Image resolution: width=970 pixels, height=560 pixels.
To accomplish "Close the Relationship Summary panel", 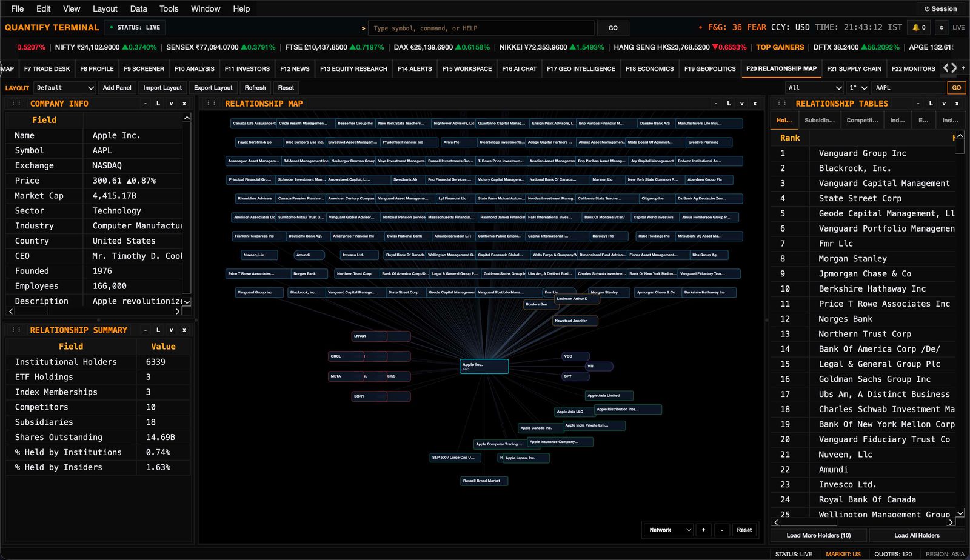I will click(184, 330).
